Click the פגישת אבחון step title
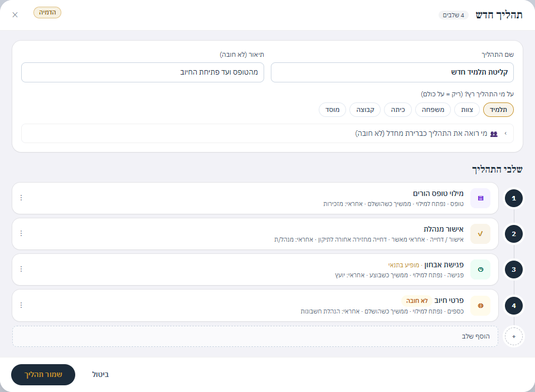 pyautogui.click(x=444, y=265)
